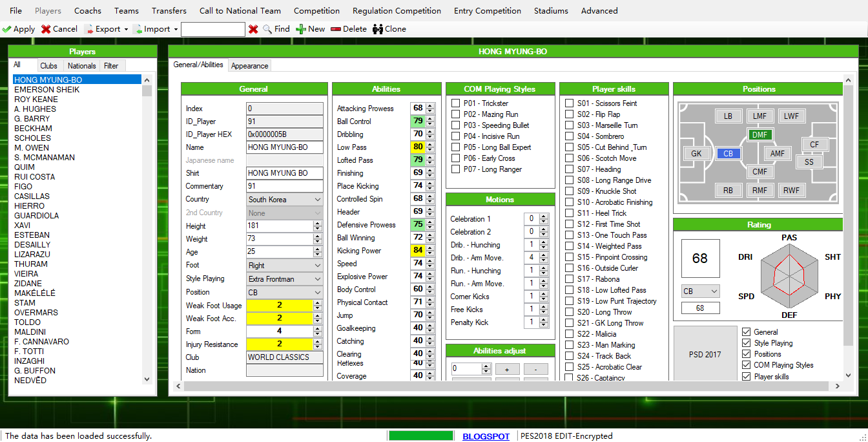Open the Stadiums menu

point(551,11)
